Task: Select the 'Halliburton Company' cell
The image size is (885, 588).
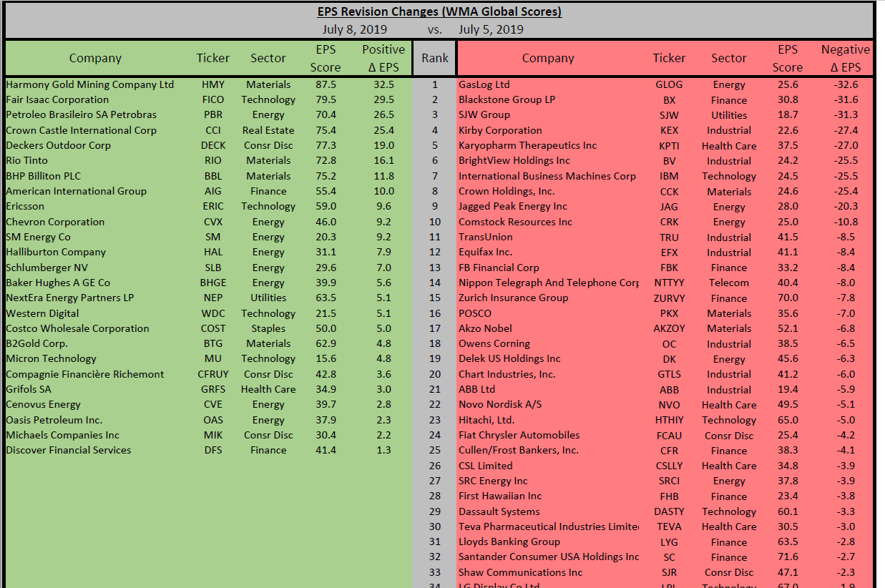Action: (56, 252)
